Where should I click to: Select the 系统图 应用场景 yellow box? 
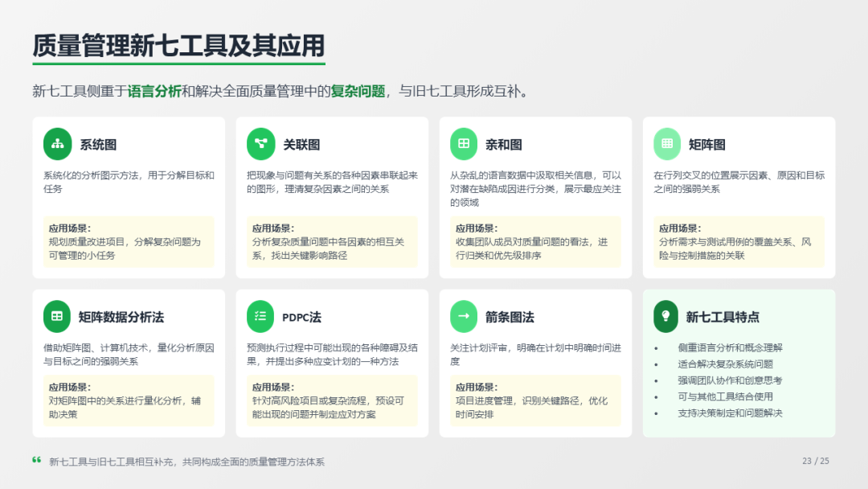(129, 241)
